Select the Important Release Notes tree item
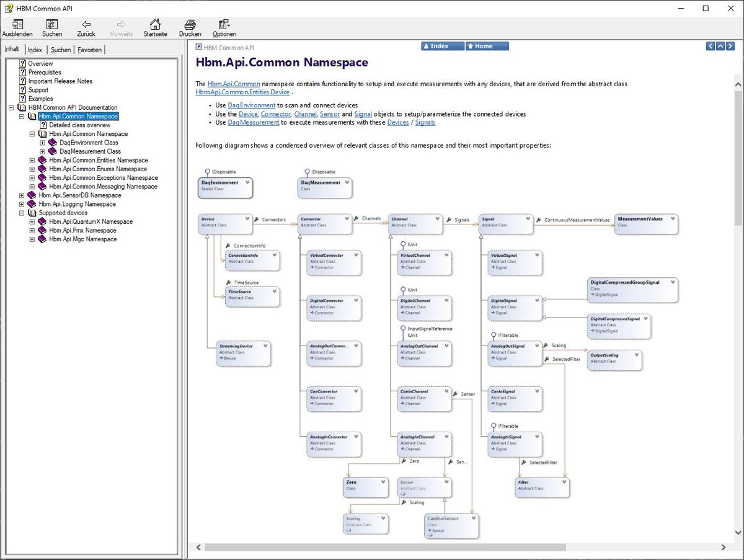Image resolution: width=744 pixels, height=560 pixels. [60, 81]
